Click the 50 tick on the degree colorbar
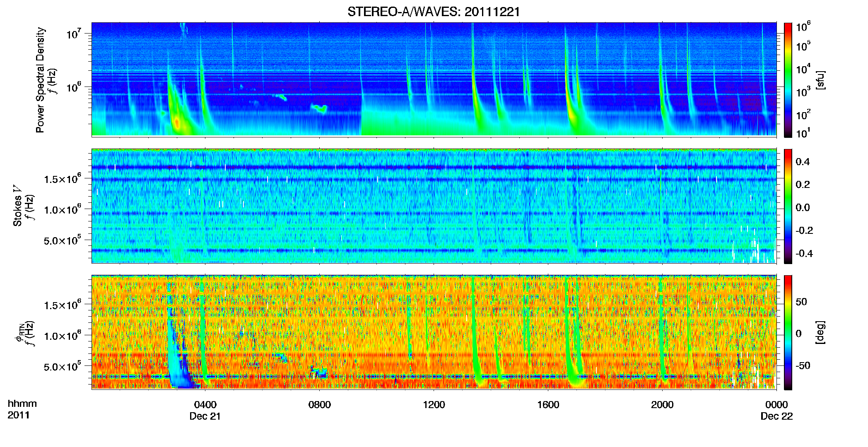The height and width of the screenshot is (447, 868). pyautogui.click(x=801, y=302)
